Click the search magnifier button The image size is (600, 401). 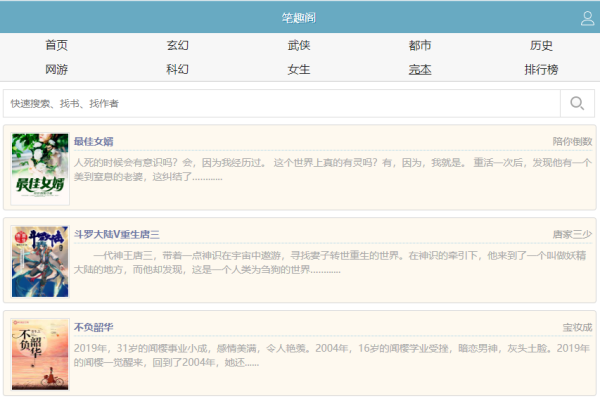(x=577, y=103)
